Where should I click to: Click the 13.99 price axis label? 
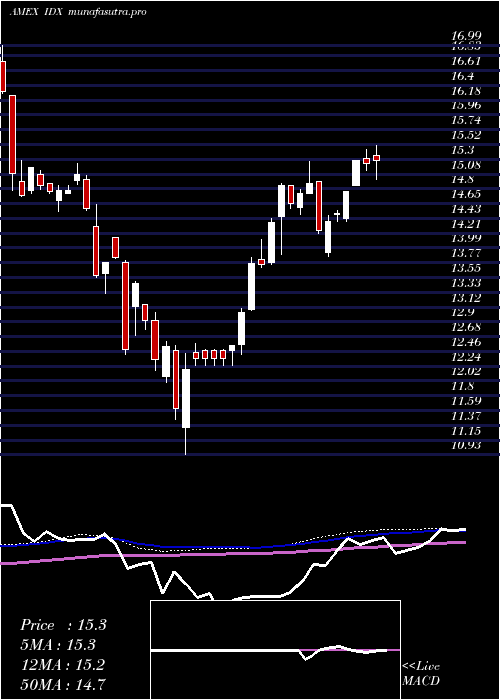click(466, 238)
